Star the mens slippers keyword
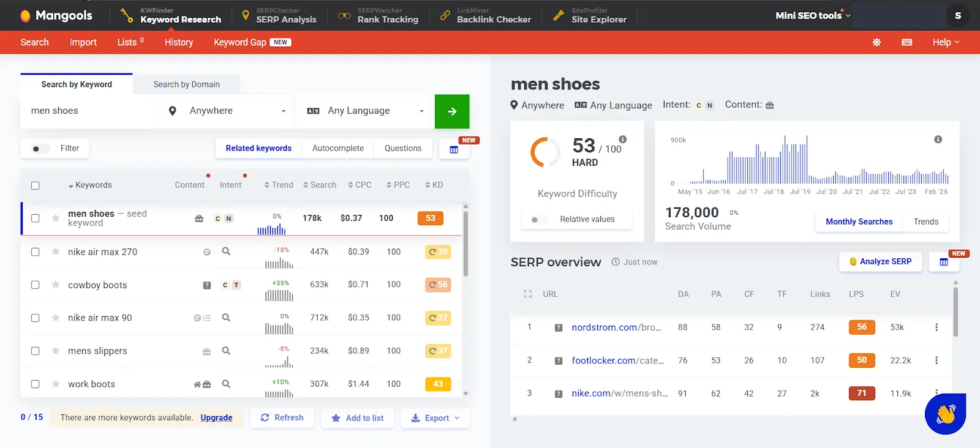The width and height of the screenshot is (980, 448). tap(56, 351)
